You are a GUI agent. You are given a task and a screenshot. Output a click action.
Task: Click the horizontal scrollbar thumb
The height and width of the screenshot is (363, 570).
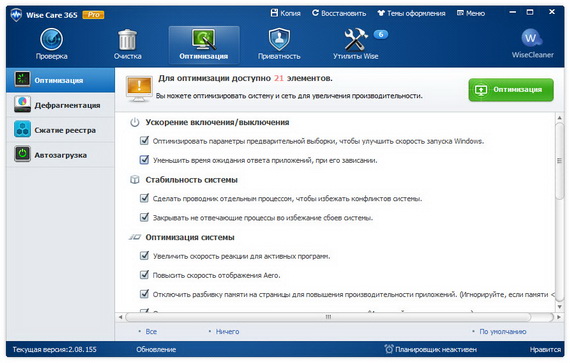pos(328,317)
